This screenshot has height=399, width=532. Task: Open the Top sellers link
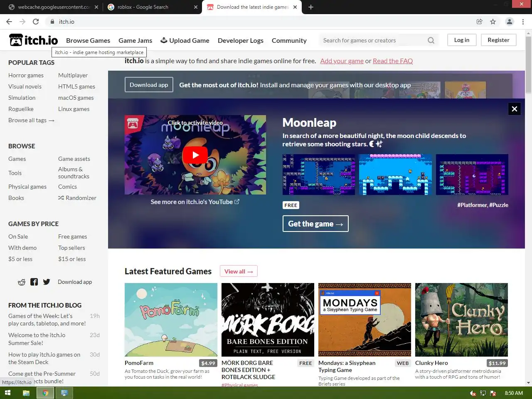(71, 248)
